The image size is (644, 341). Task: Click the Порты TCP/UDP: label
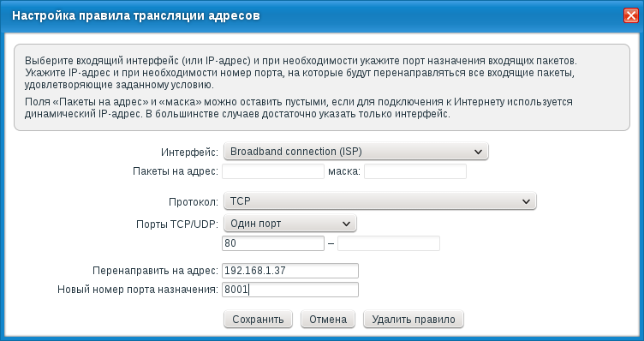coord(177,224)
